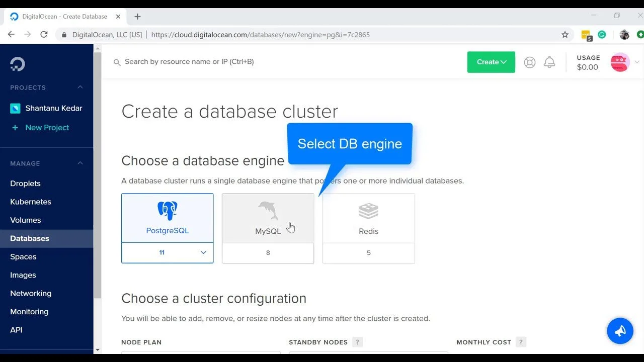Click sidebar scrollbar down arrow
644x362 pixels.
point(97,349)
